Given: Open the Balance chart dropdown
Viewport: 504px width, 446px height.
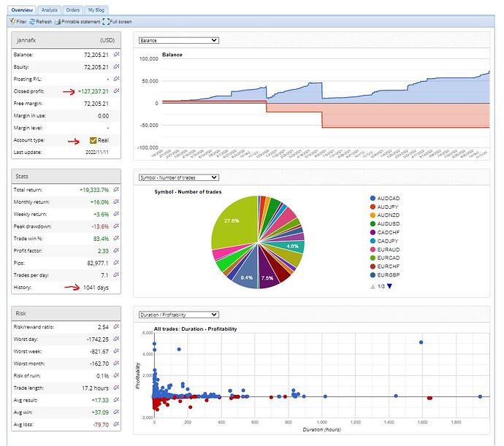Looking at the screenshot, I should click(x=179, y=40).
